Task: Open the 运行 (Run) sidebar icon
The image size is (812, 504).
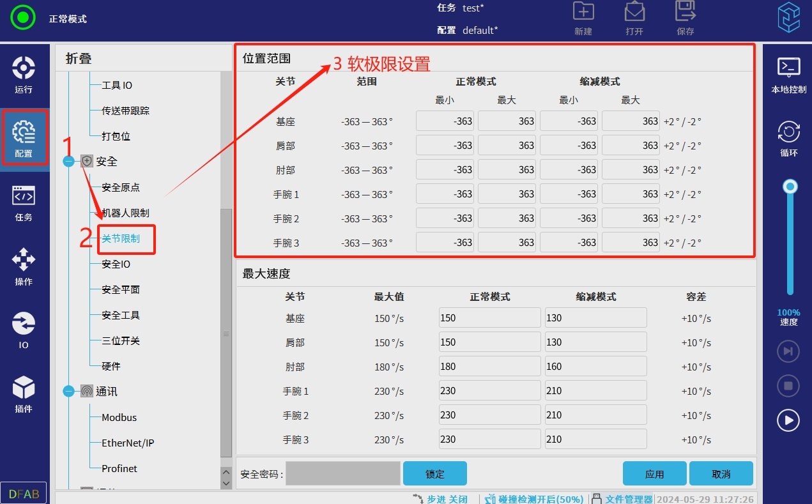Action: tap(24, 75)
